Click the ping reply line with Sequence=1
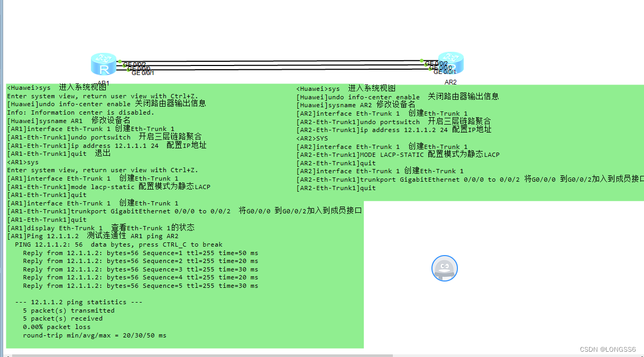This screenshot has height=357, width=644. pyautogui.click(x=141, y=253)
